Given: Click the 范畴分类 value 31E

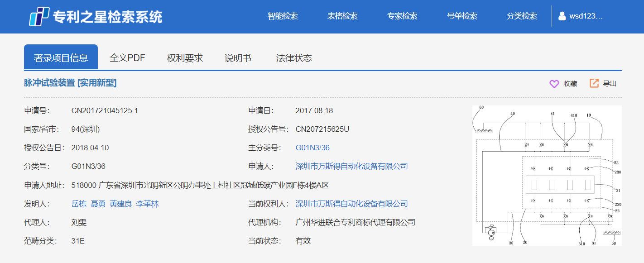Looking at the screenshot, I should 78,241.
